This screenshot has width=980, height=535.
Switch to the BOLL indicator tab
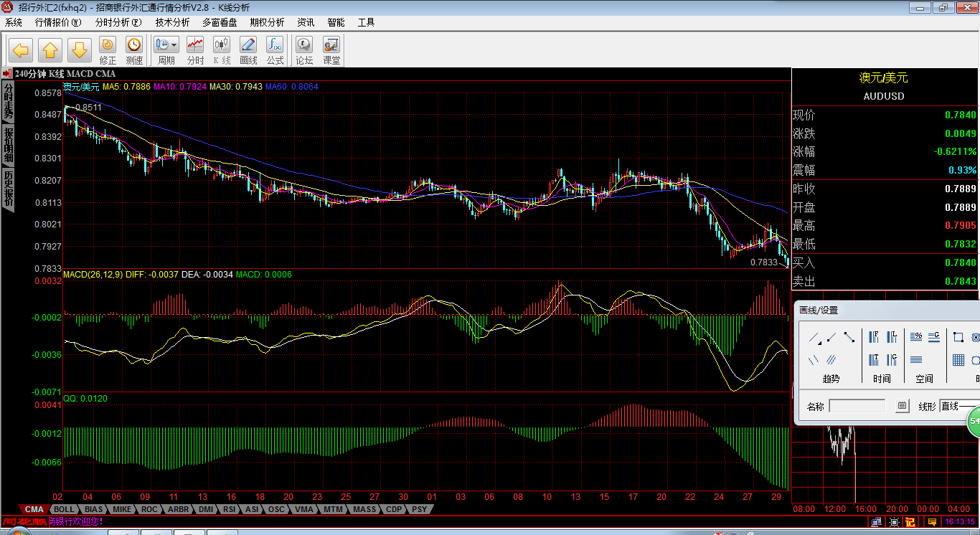64,509
